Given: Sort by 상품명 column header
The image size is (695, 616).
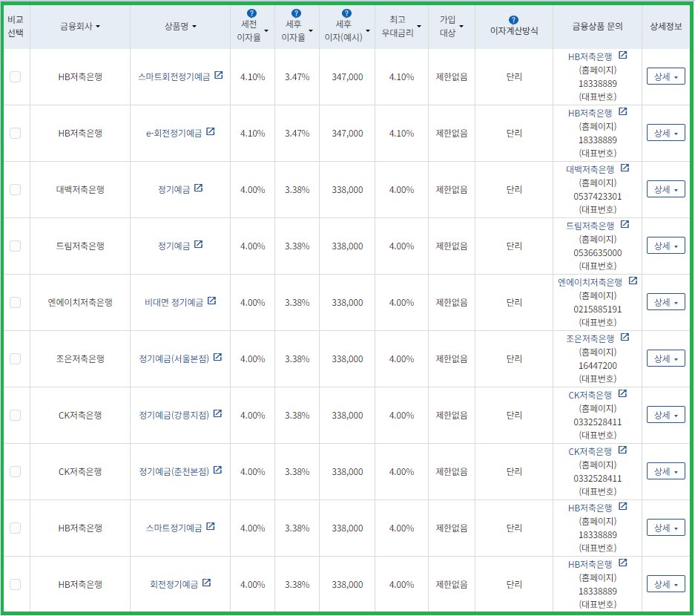Looking at the screenshot, I should 180,27.
